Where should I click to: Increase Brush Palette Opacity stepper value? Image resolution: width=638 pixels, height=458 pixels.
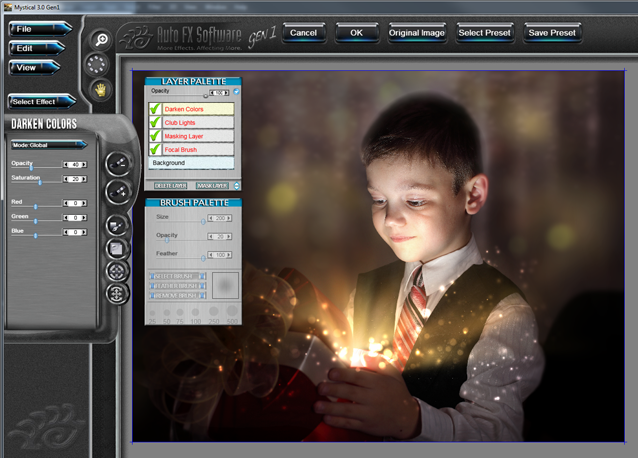pos(229,237)
